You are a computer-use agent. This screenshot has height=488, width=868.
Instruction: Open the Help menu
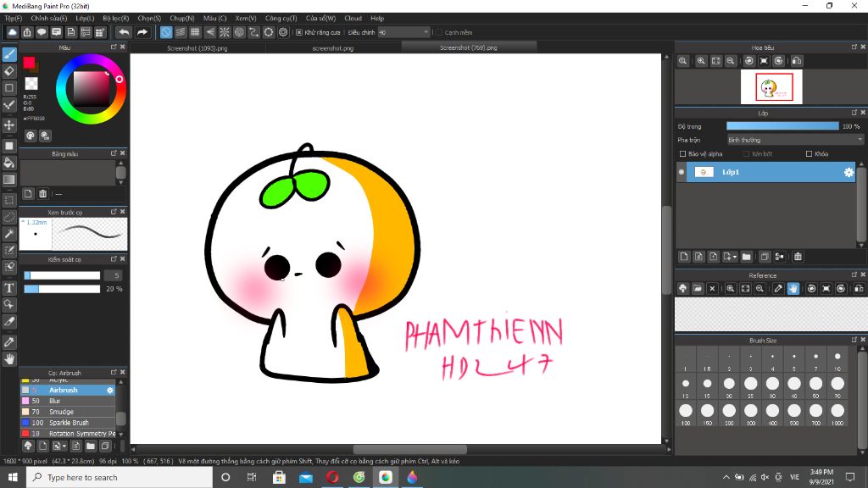pyautogui.click(x=377, y=19)
